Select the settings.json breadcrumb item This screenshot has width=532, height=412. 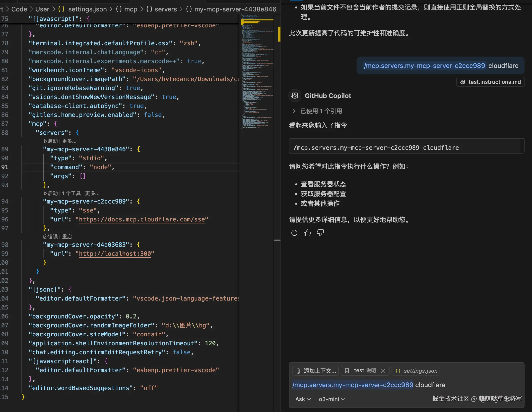(87, 9)
